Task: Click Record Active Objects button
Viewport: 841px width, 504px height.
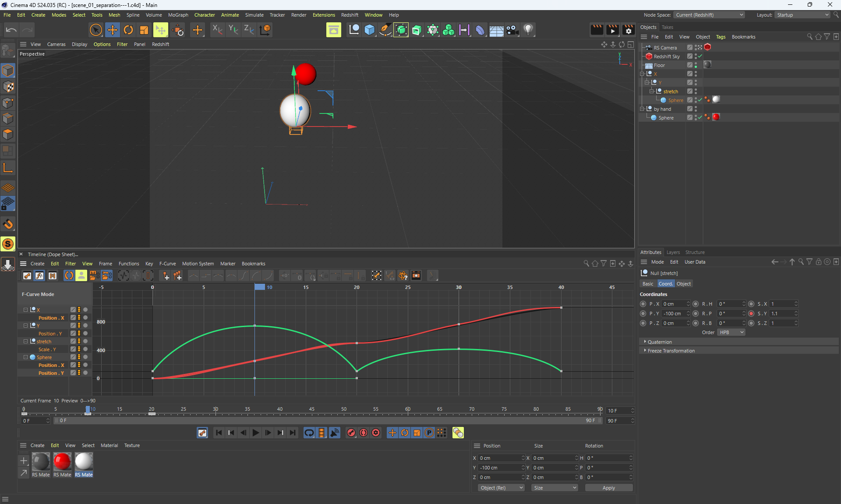Action: coord(351,433)
